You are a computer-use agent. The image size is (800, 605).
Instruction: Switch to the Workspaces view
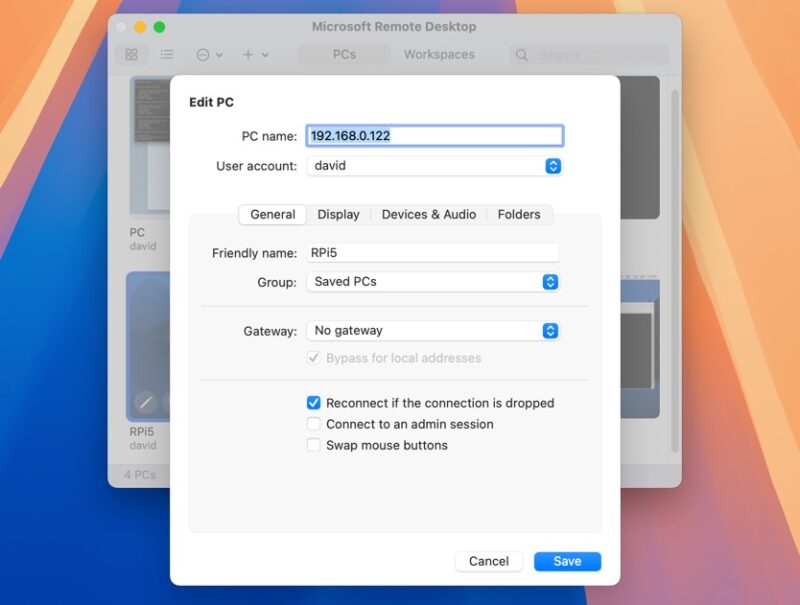(x=441, y=55)
